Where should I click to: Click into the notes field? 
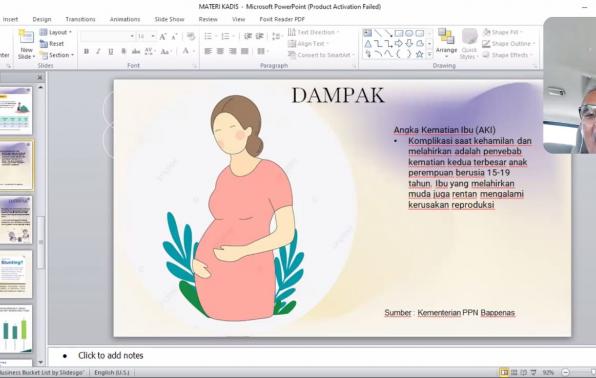[322, 356]
